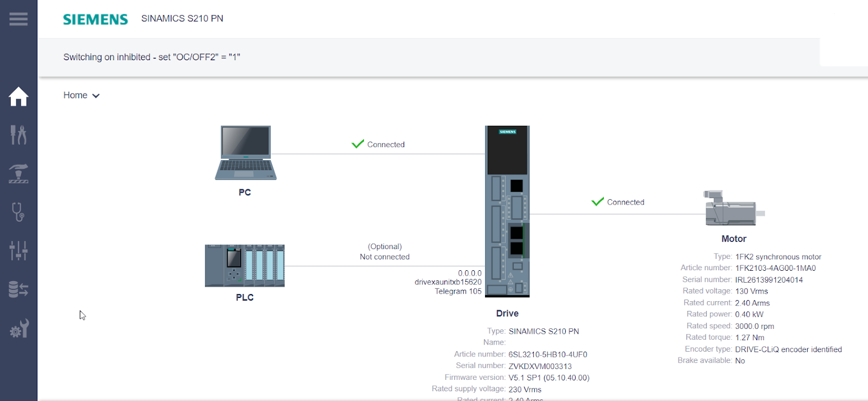Image resolution: width=868 pixels, height=401 pixels.
Task: Click Brake available value 'No'
Action: (x=740, y=361)
